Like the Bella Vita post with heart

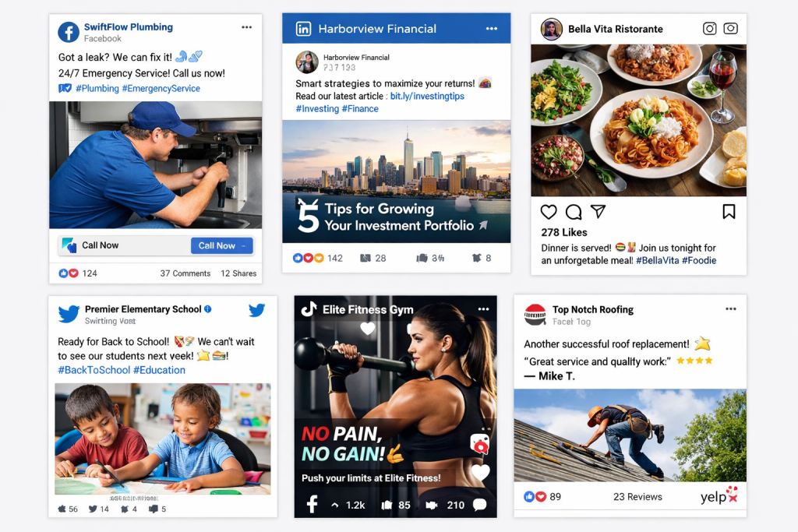tap(549, 212)
